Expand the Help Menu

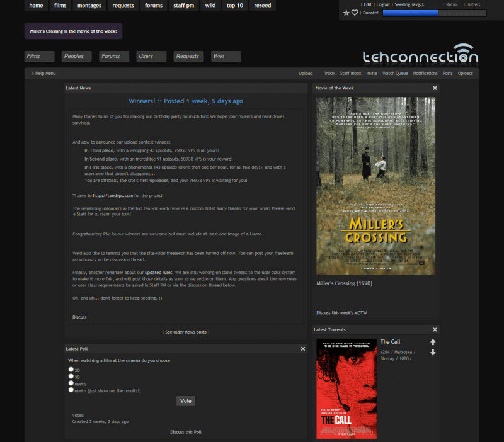[x=43, y=73]
